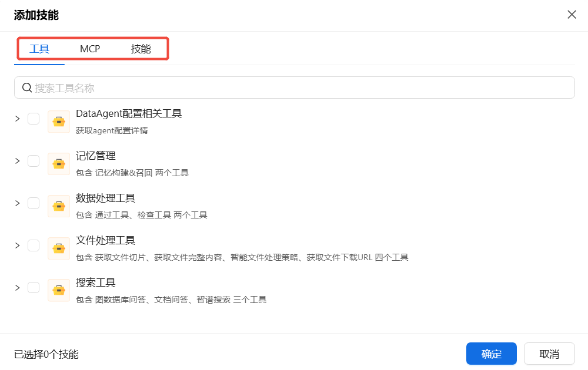Enable the 搜索工具 checkbox
The height and width of the screenshot is (370, 588).
(34, 288)
